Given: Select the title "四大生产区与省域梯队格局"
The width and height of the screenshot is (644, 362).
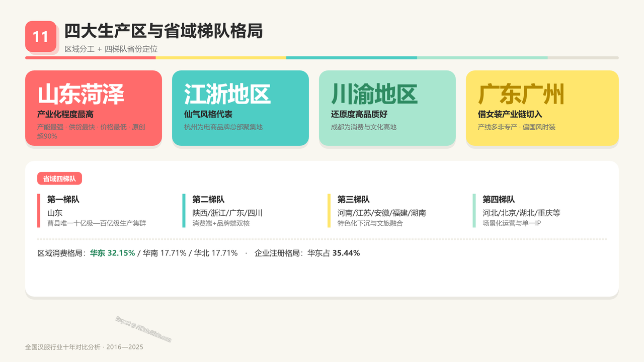Looking at the screenshot, I should click(x=164, y=31).
